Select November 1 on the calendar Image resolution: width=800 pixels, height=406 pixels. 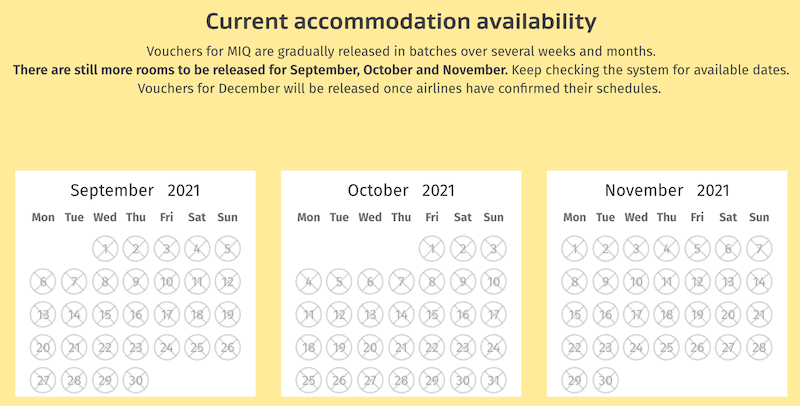(575, 249)
